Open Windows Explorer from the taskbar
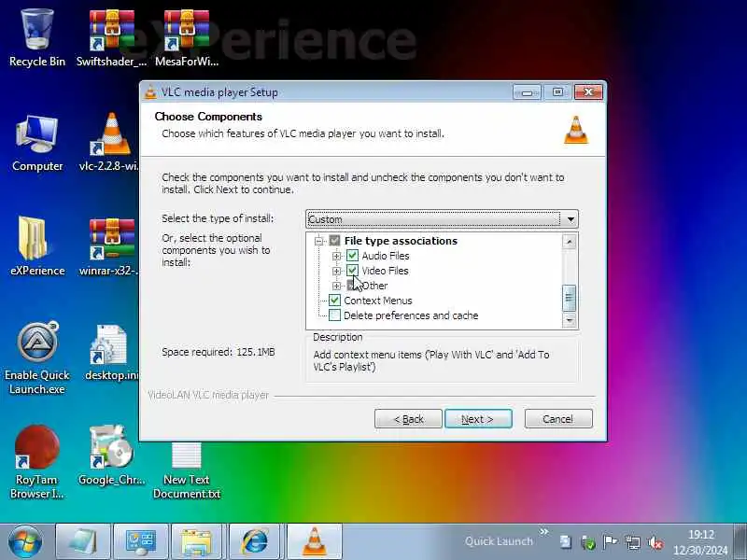Screen dimensions: 747x560 [198, 542]
